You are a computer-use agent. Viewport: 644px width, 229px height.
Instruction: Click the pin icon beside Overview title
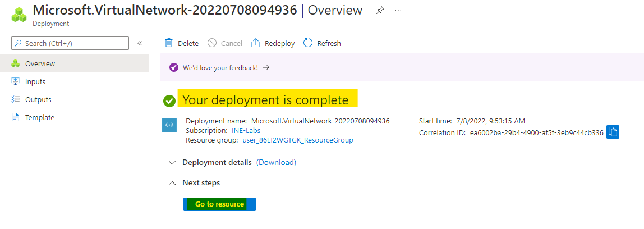pyautogui.click(x=380, y=11)
